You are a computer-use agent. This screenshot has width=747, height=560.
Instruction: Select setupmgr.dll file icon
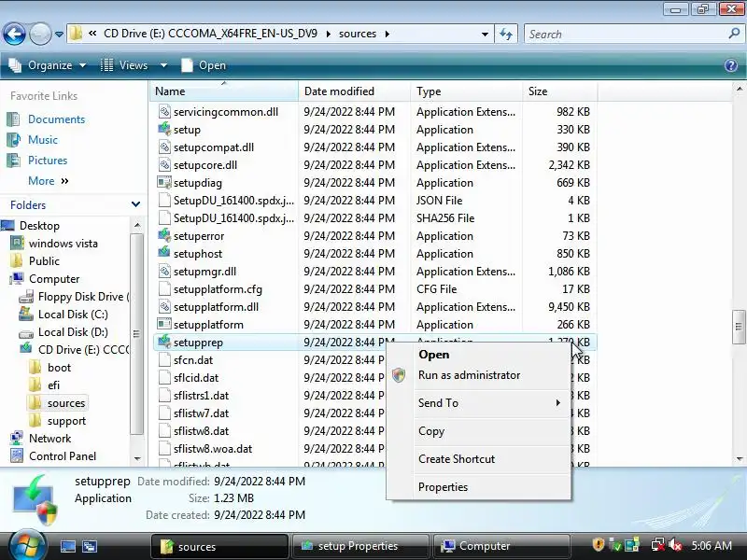[x=164, y=271]
